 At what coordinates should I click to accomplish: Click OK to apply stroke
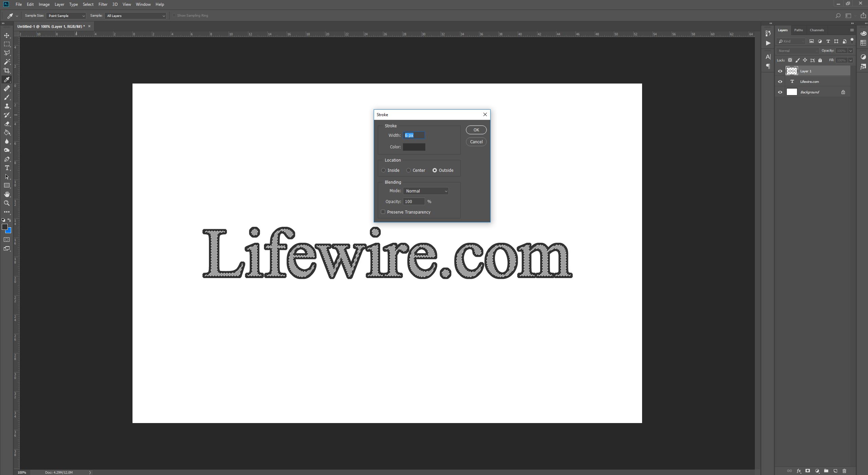476,129
